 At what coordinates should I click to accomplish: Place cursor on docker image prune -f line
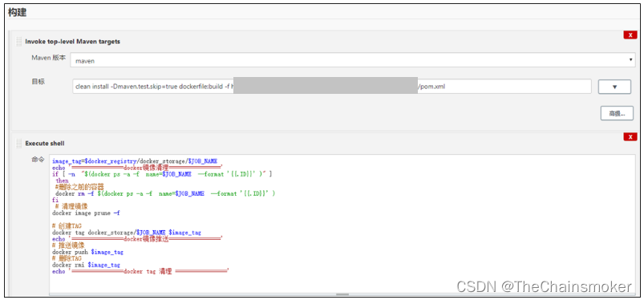[x=86, y=213]
